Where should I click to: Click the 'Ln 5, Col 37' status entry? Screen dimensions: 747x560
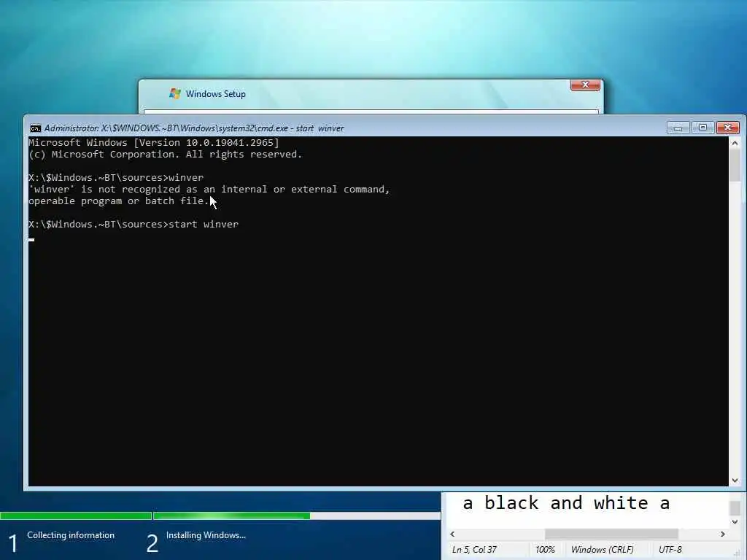tap(474, 550)
